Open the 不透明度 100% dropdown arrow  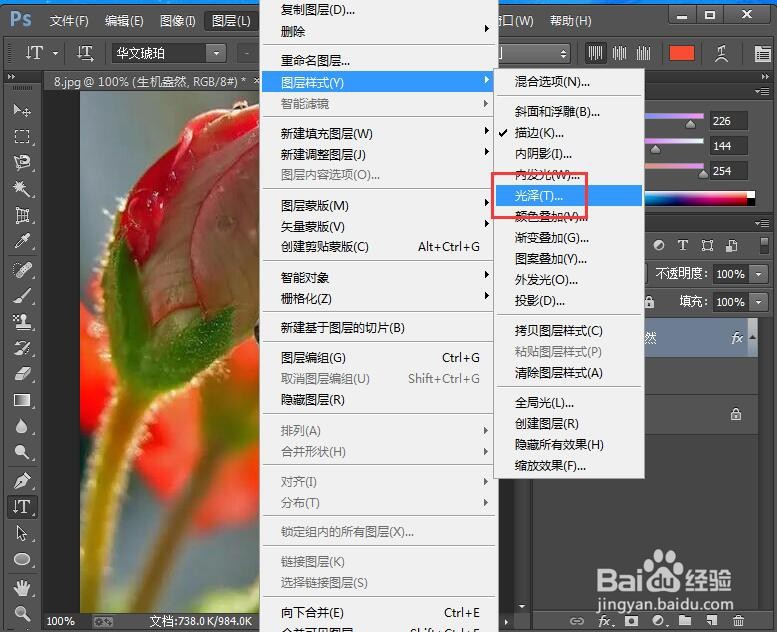point(758,274)
